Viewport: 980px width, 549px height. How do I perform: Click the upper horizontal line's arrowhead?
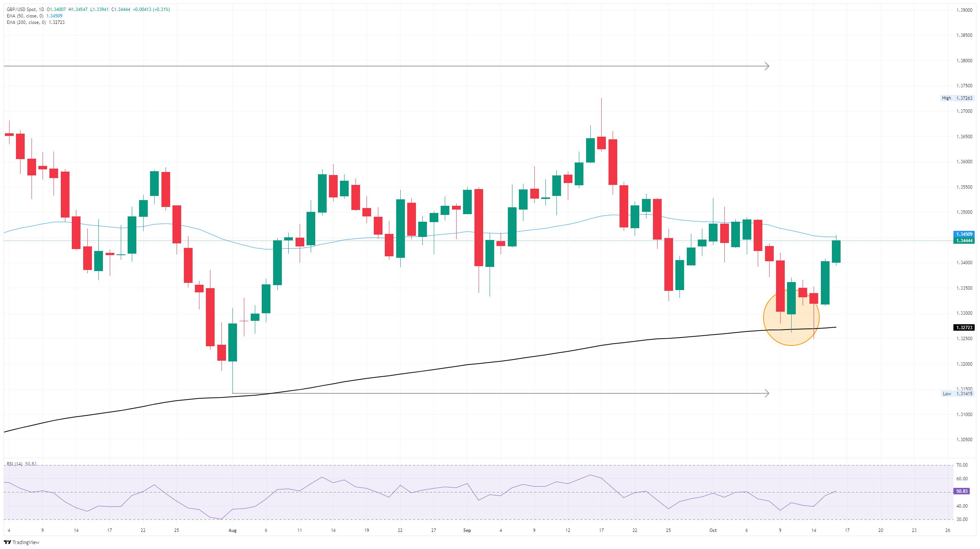click(x=767, y=66)
